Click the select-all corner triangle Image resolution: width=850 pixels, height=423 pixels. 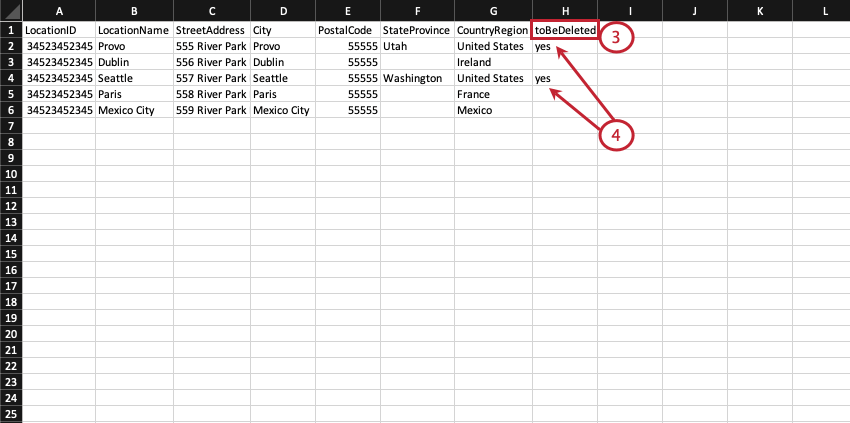click(11, 10)
